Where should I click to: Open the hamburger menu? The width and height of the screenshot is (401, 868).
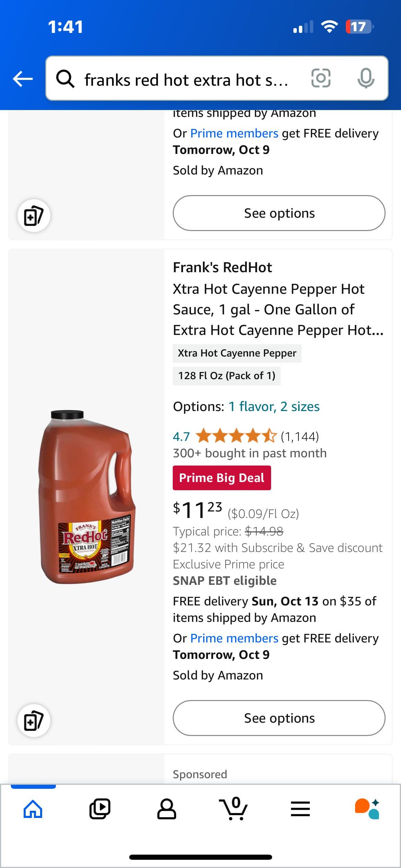pos(300,809)
